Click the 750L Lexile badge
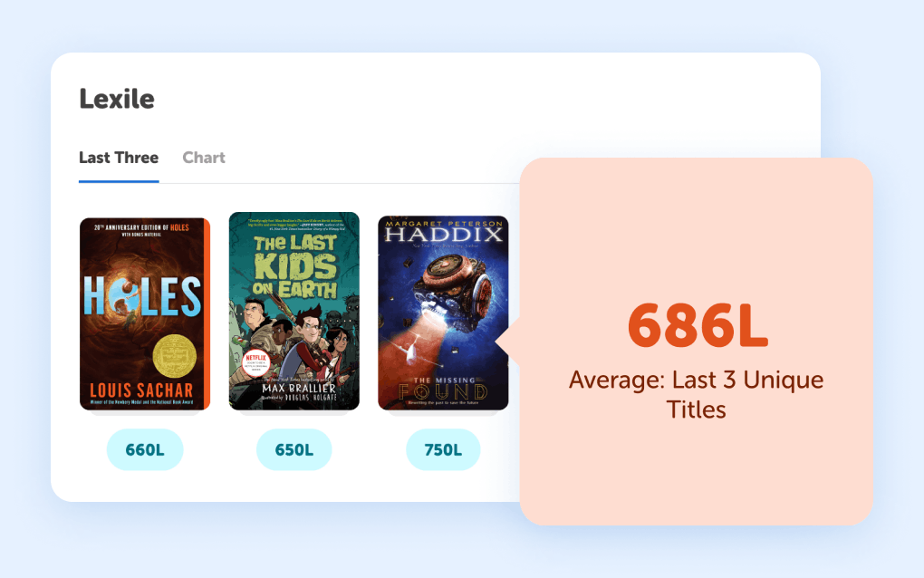The width and height of the screenshot is (924, 578). coord(443,449)
